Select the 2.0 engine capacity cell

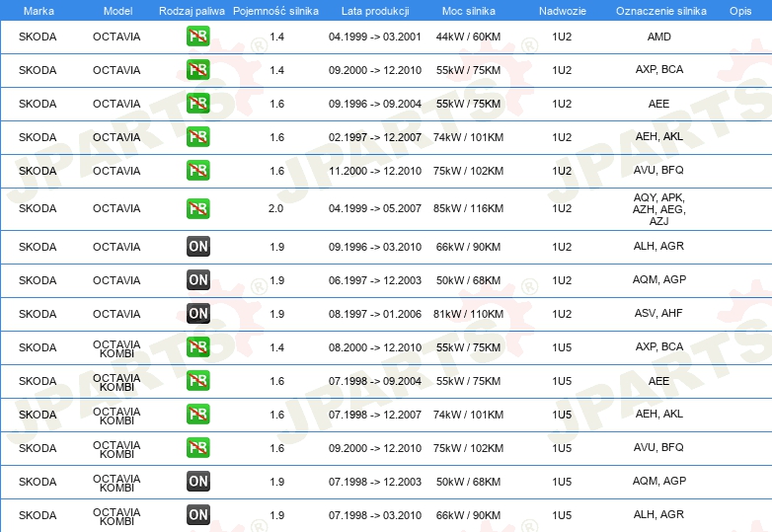click(275, 208)
